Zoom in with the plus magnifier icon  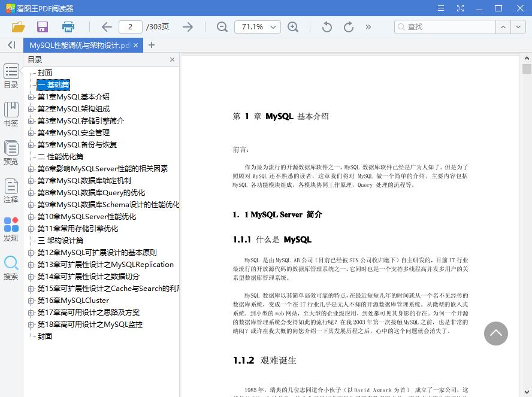[293, 27]
